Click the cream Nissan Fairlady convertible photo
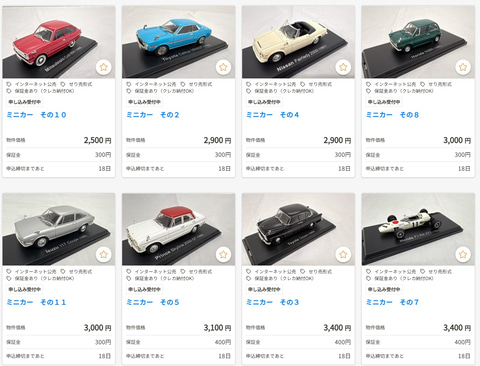This screenshot has height=366, width=480. pyautogui.click(x=298, y=42)
